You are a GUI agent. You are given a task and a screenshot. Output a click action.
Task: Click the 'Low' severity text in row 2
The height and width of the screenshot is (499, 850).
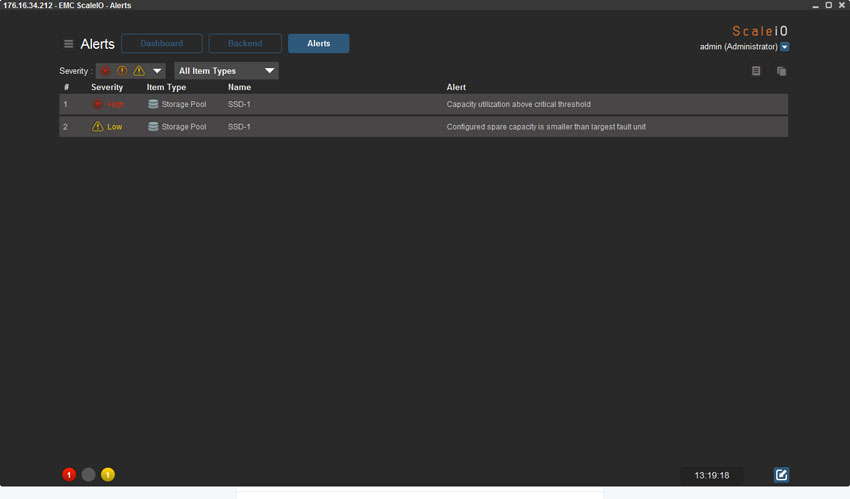(114, 127)
